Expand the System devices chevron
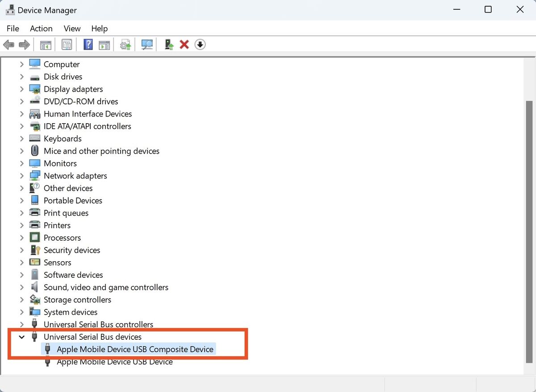Image resolution: width=536 pixels, height=392 pixels. pos(21,312)
